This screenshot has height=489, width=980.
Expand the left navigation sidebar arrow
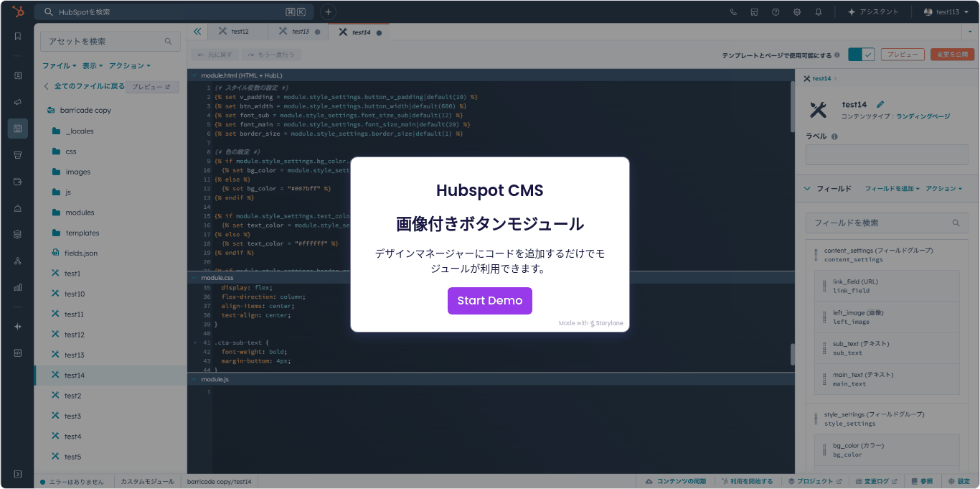[18, 474]
